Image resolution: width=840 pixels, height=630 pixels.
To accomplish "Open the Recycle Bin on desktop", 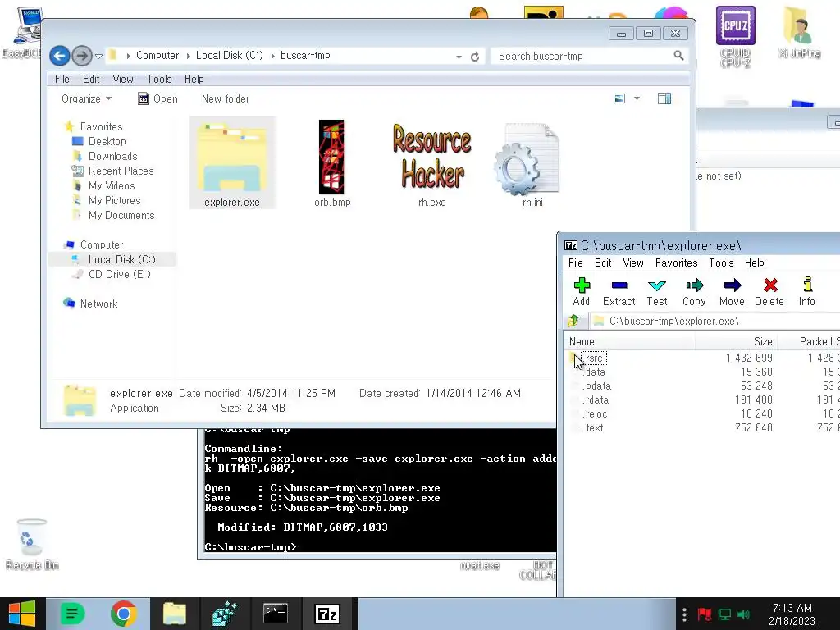I will 32,545.
